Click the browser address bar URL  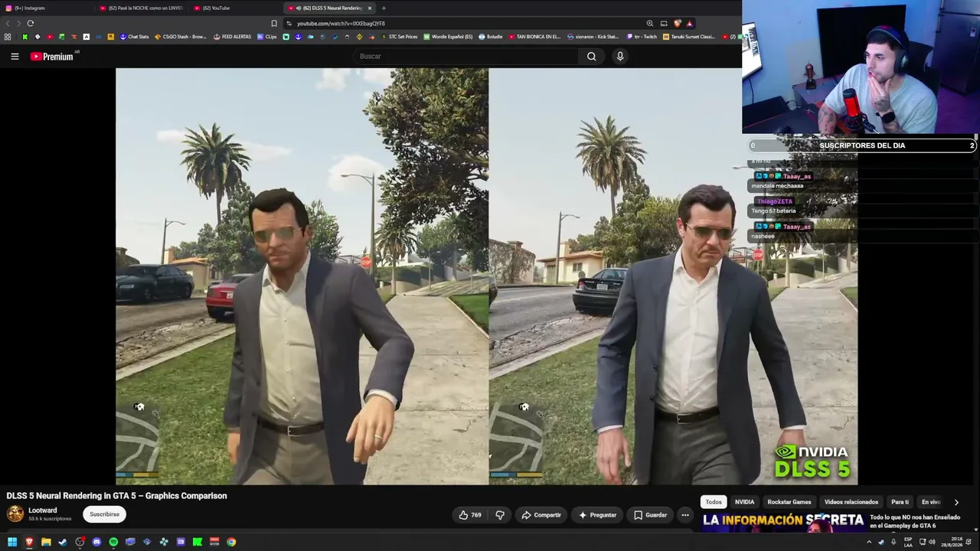341,23
